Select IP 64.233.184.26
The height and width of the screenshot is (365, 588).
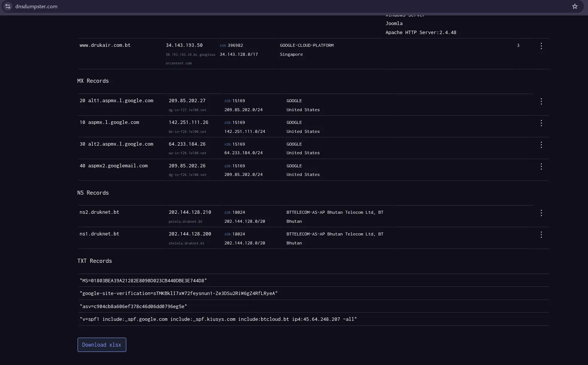(187, 144)
